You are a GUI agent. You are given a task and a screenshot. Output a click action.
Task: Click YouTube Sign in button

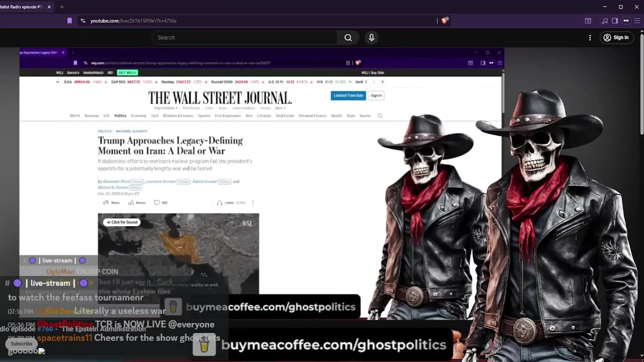click(616, 38)
